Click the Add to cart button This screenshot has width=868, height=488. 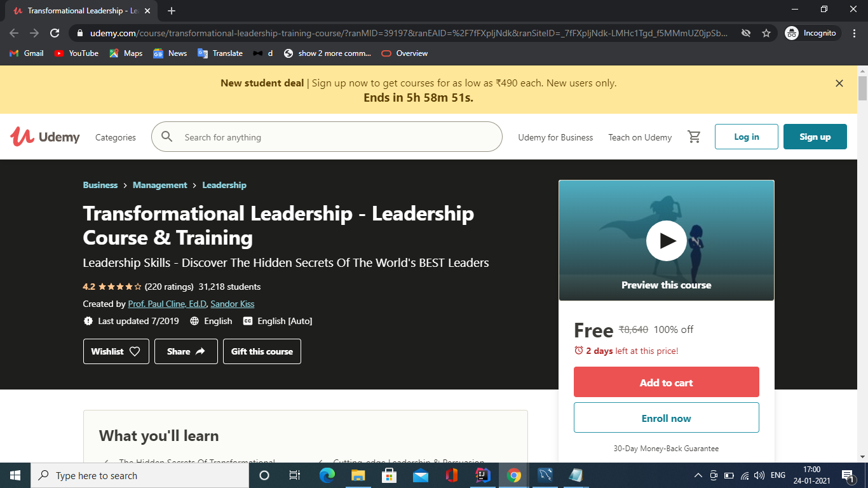click(x=667, y=382)
